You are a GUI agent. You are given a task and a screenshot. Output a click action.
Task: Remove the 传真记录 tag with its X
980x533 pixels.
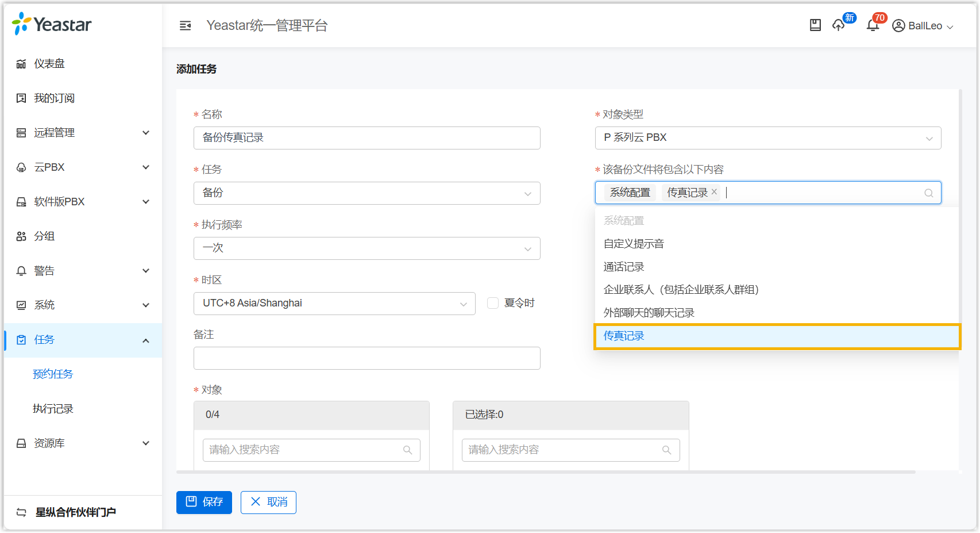click(x=714, y=192)
